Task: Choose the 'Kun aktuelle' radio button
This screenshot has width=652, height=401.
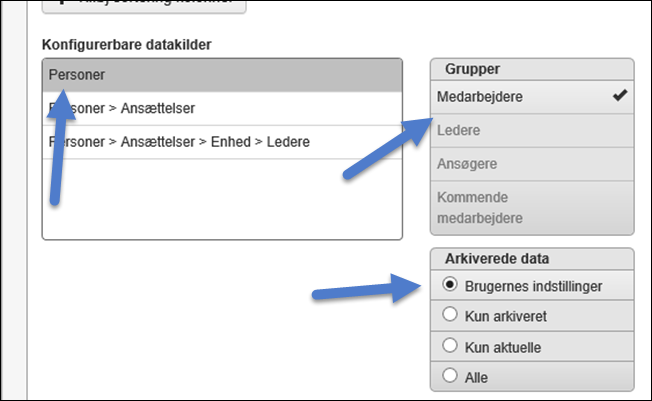Action: pos(450,346)
